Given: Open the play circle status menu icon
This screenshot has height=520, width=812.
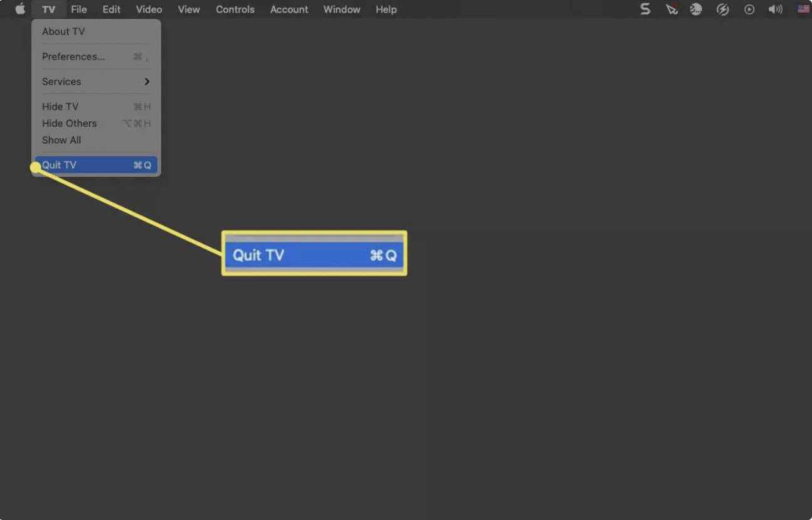Looking at the screenshot, I should point(749,9).
